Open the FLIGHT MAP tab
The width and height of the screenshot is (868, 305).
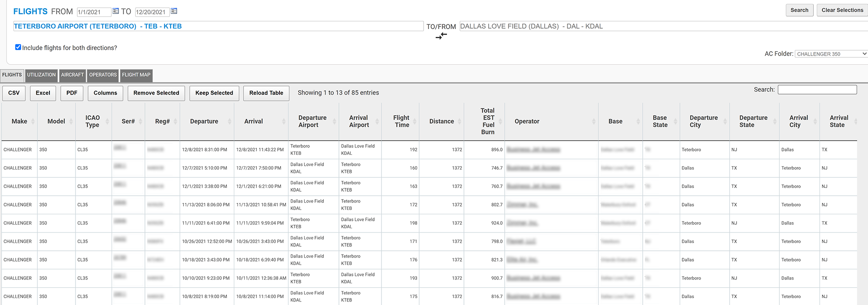point(136,75)
